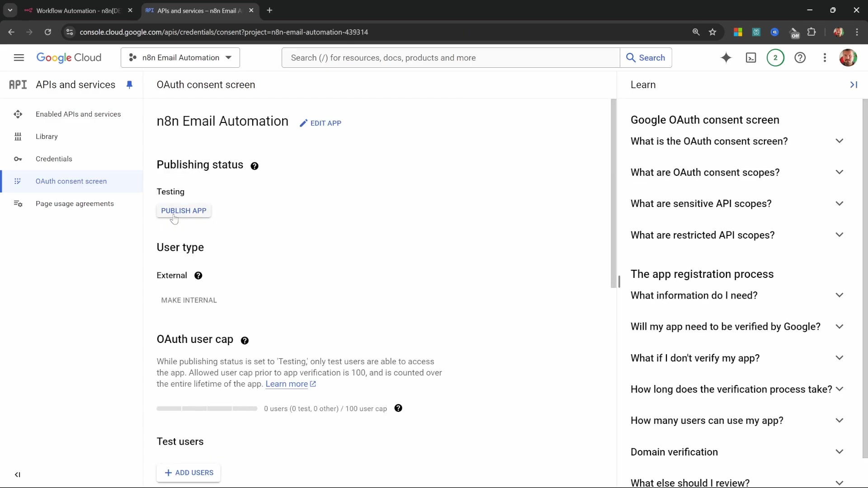Open the Learn more link

[287, 384]
